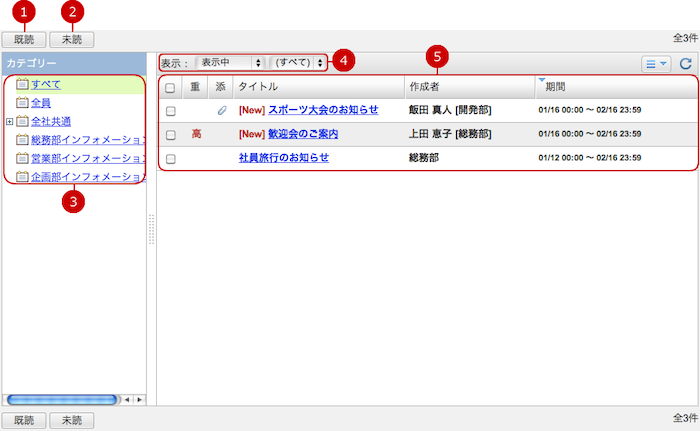Sort by the 重 column header
Screen dimensions: 700x431
coord(195,87)
